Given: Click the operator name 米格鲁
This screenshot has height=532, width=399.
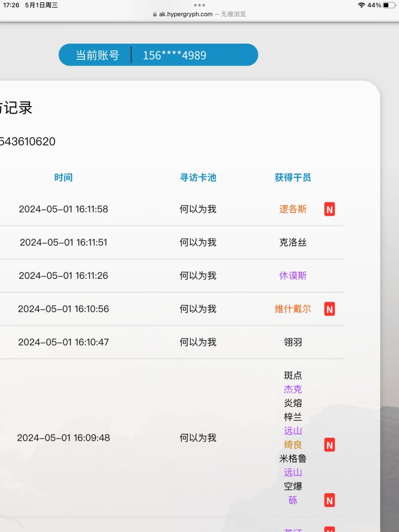Looking at the screenshot, I should click(293, 459).
